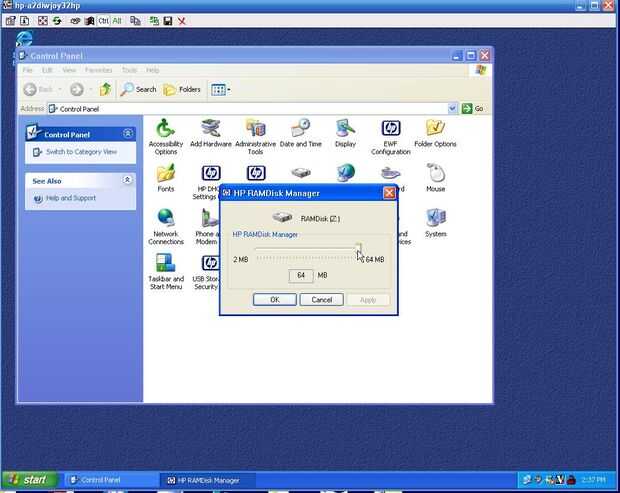Open Taskbar and Start Menu icon
Viewport: 620px width, 493px height.
(166, 272)
